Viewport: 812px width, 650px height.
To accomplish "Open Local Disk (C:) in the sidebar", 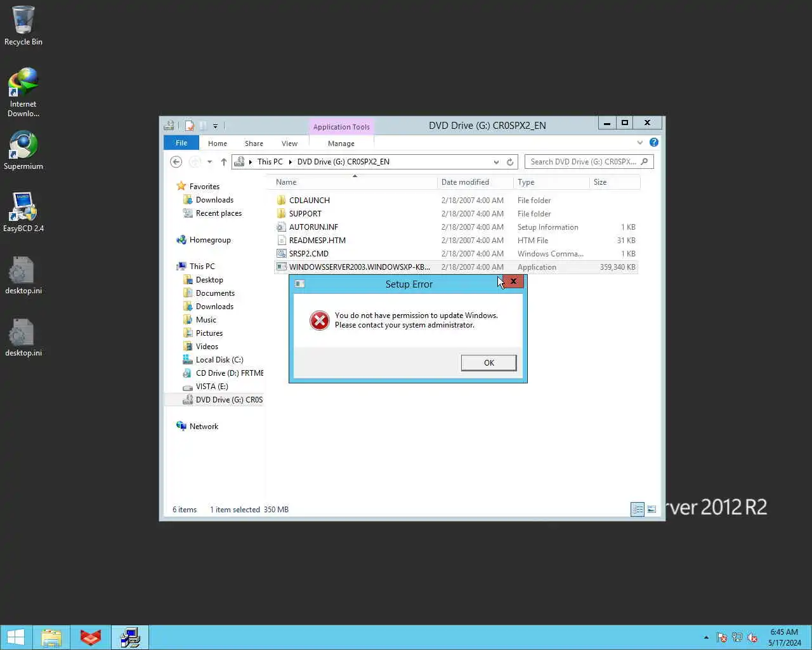I will tap(219, 360).
